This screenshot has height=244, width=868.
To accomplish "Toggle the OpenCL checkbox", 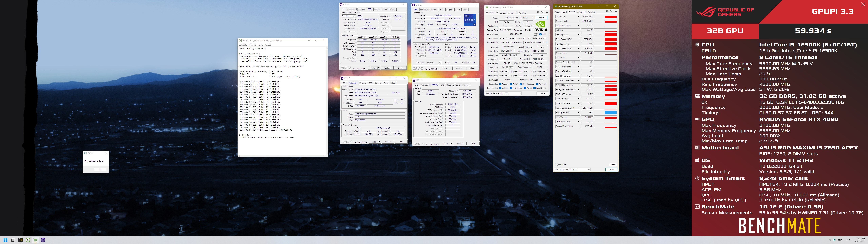I will point(500,84).
